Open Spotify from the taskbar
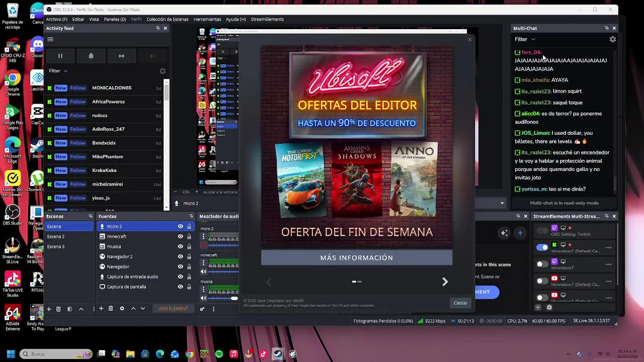Screen dimensions: 644x362 (219, 354)
